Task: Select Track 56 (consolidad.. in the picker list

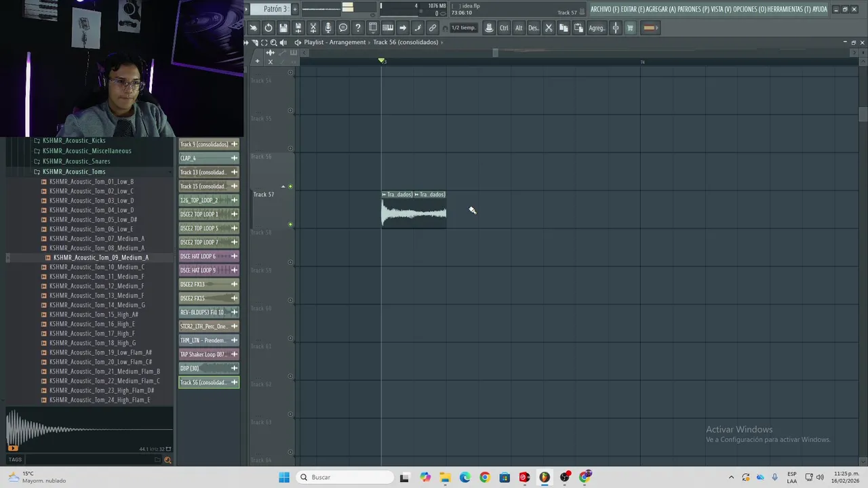Action: click(209, 382)
